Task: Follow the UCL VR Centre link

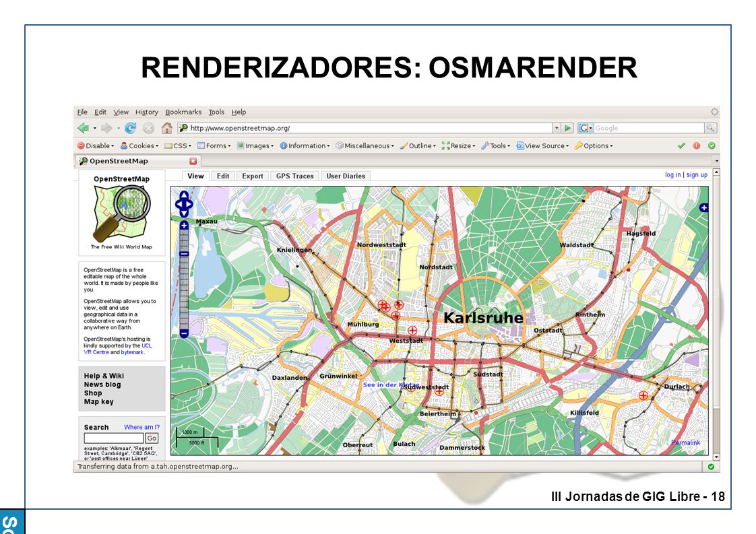Action: (118, 349)
